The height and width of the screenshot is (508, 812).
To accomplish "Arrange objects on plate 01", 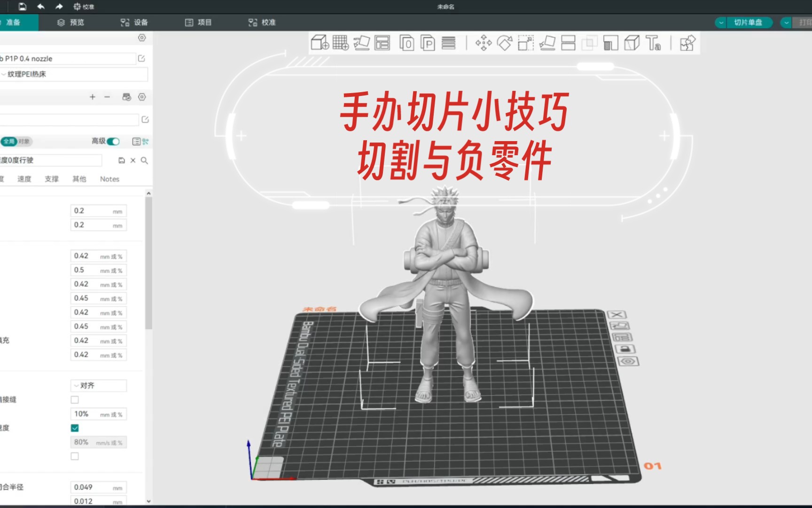I will click(622, 337).
